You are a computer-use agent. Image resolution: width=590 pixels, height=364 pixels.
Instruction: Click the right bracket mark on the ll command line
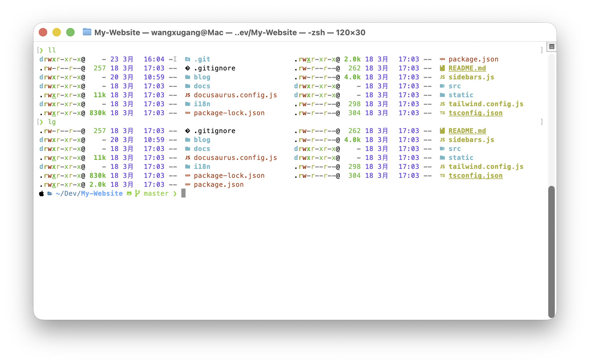click(541, 50)
